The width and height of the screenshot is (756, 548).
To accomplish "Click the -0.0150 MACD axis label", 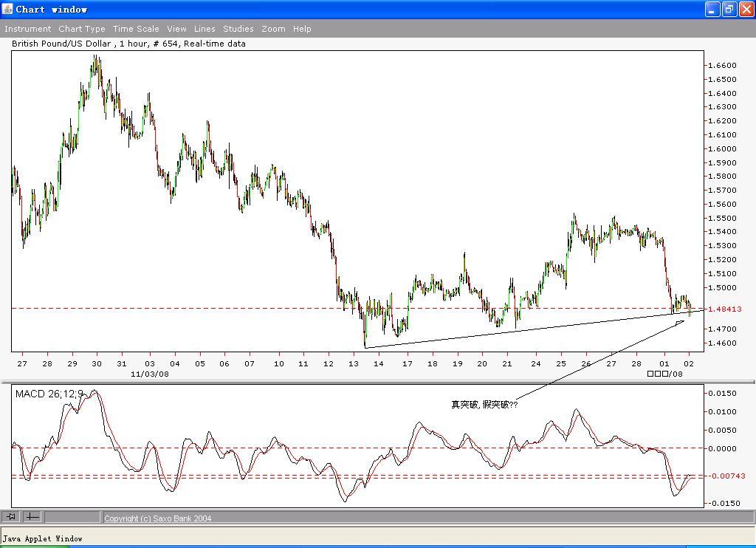I will tap(724, 503).
